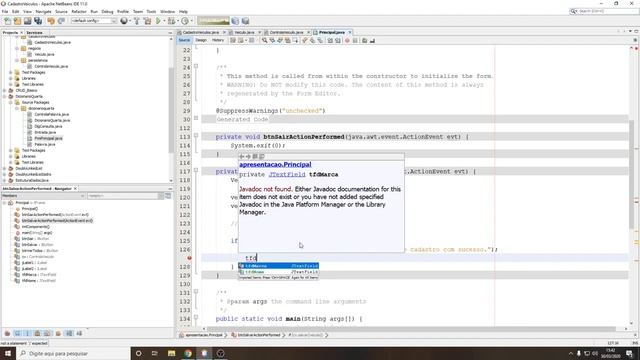Expand the Generated Code fold at line 30
This screenshot has width=640, height=360.
[196, 118]
